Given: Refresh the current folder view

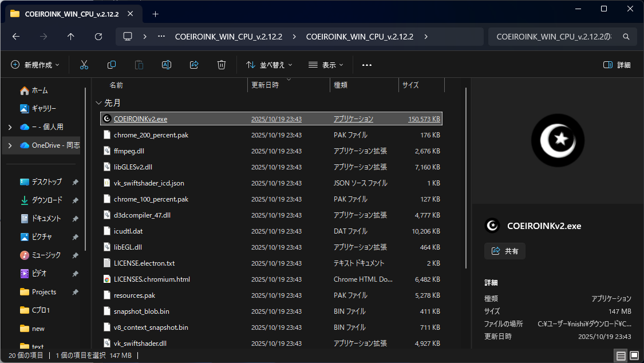Looking at the screenshot, I should [98, 37].
